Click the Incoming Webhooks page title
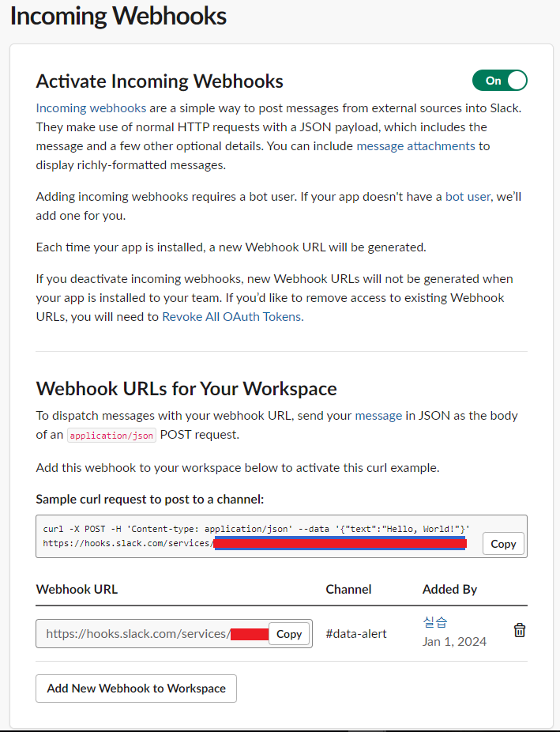Screen dimensions: 560x732 pyautogui.click(x=118, y=16)
